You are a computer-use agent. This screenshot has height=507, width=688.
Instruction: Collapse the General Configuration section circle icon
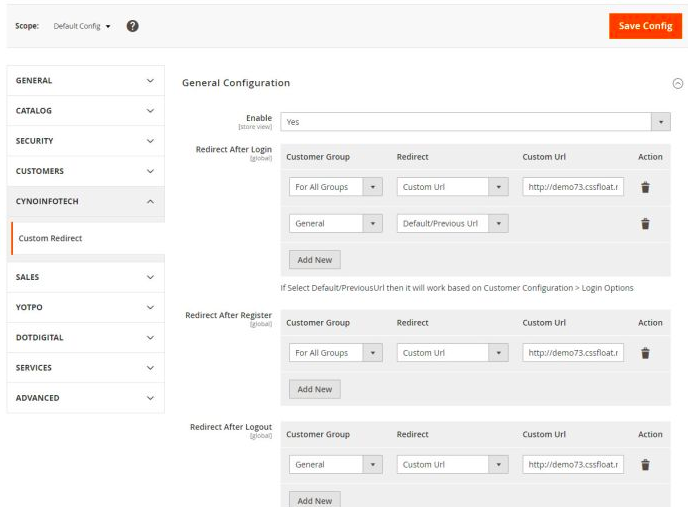point(677,83)
